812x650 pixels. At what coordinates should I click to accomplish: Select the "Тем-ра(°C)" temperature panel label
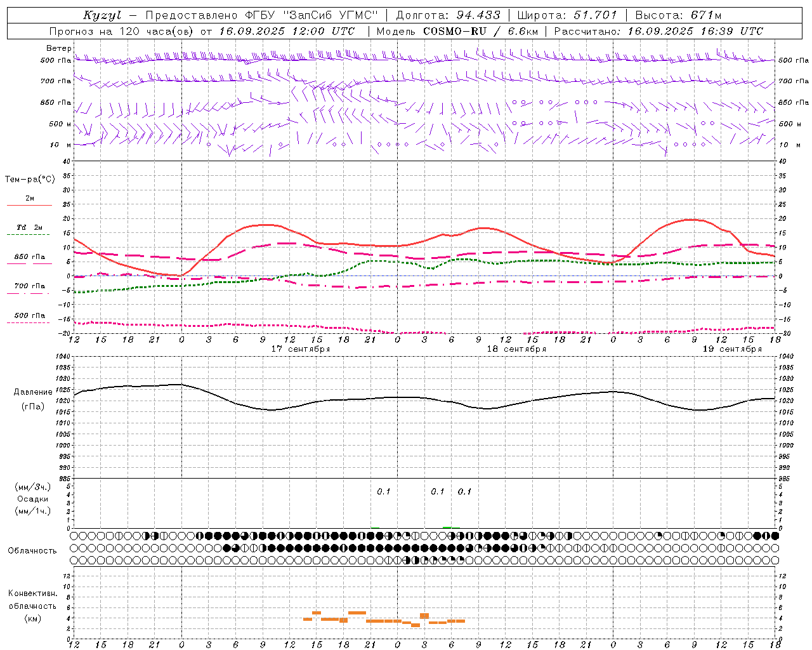(30, 180)
